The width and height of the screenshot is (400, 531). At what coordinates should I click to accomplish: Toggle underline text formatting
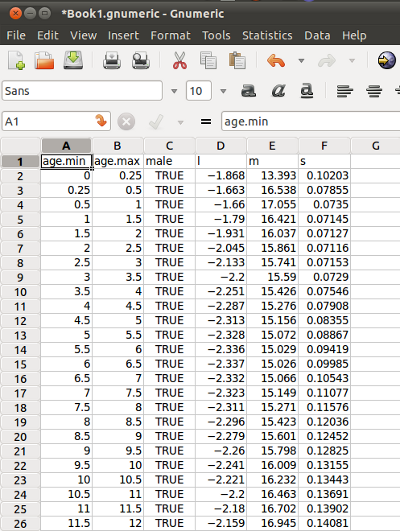pyautogui.click(x=307, y=91)
